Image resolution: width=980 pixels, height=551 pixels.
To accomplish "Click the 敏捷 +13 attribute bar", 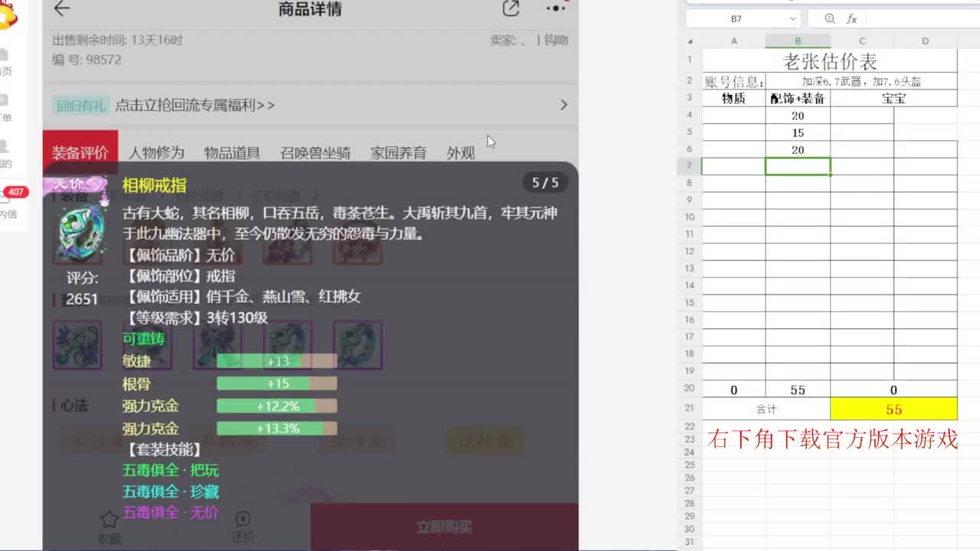I will pyautogui.click(x=277, y=361).
